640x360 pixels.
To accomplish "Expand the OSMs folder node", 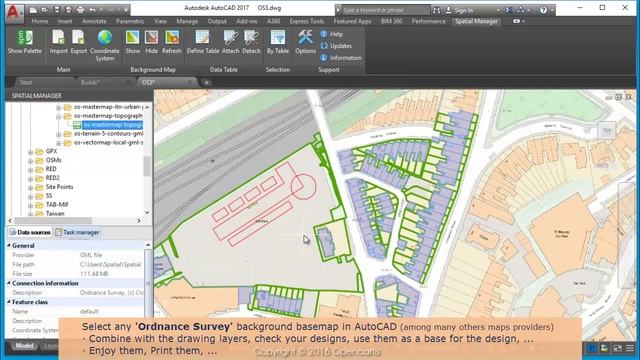I will [x=30, y=161].
